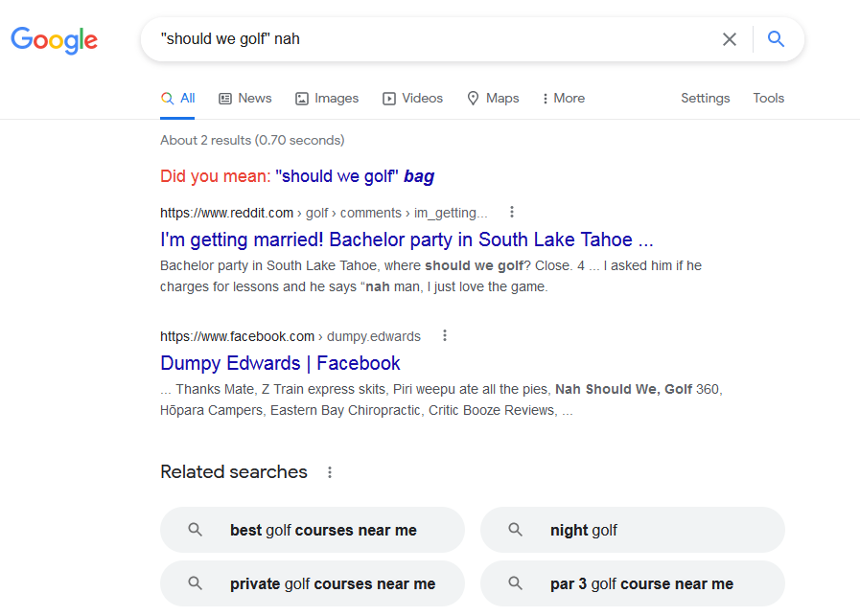Clear the search box with the X icon
This screenshot has height=616, width=860.
tap(730, 39)
